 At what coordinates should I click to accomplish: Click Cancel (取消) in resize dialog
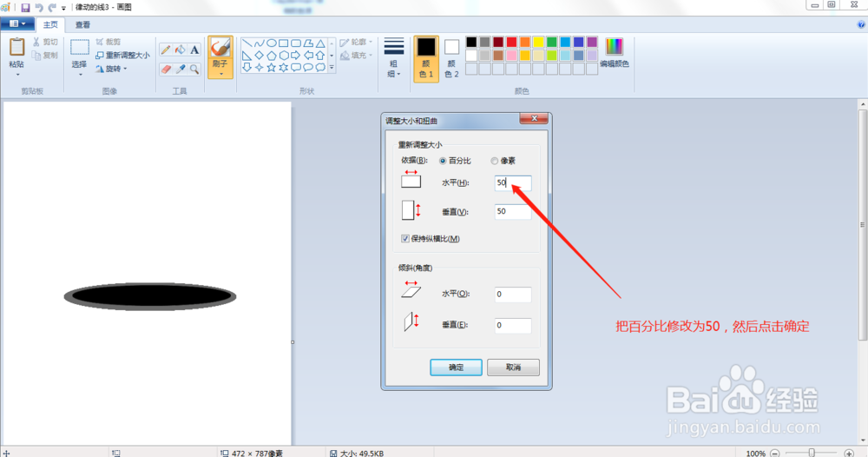(x=513, y=368)
